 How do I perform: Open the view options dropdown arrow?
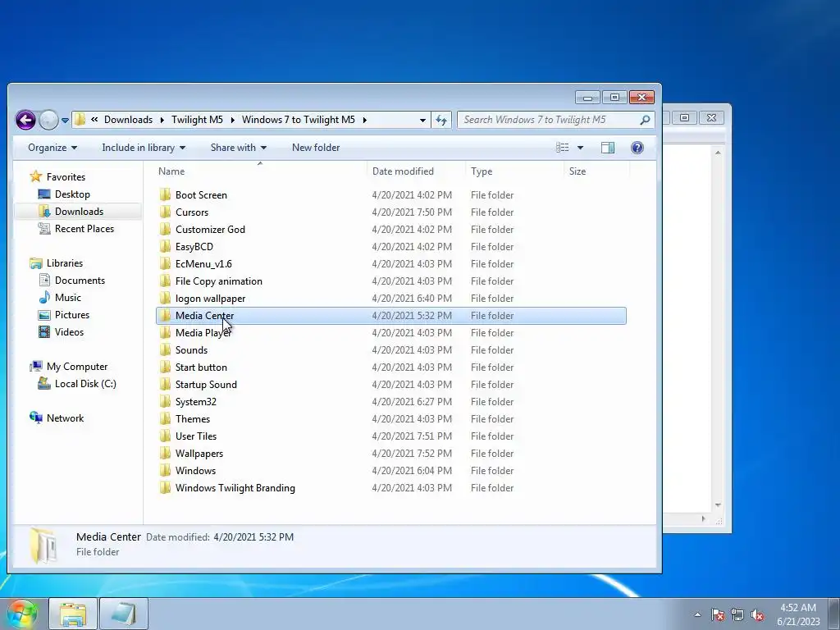tap(580, 148)
